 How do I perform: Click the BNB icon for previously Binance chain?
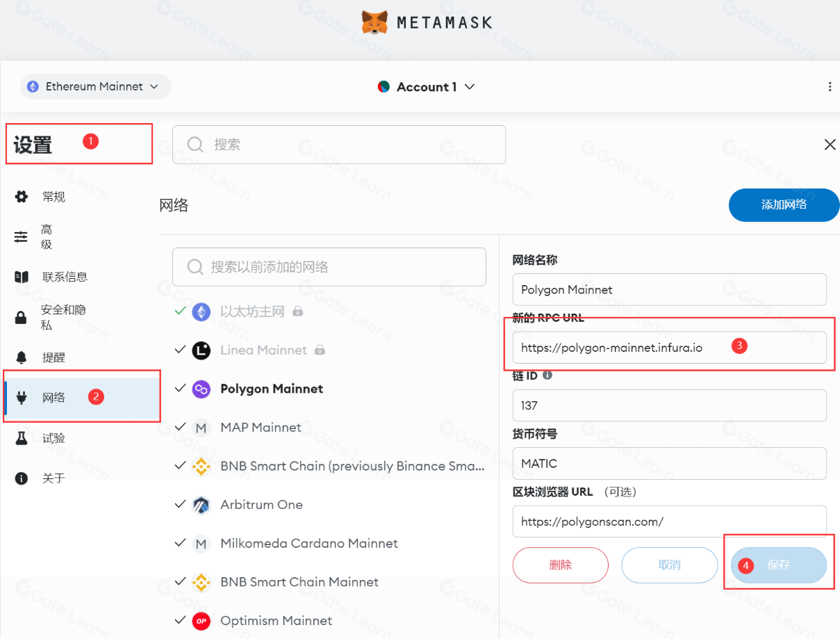click(x=201, y=466)
